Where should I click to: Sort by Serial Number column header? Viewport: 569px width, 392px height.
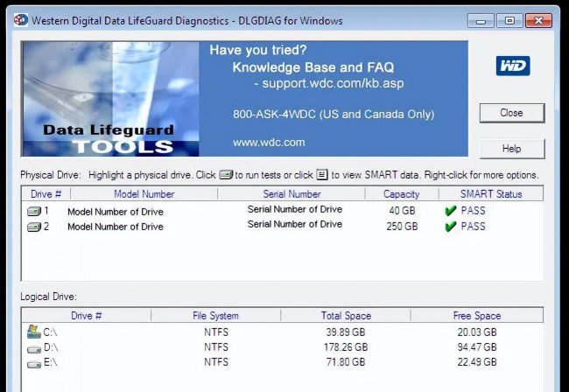(292, 194)
